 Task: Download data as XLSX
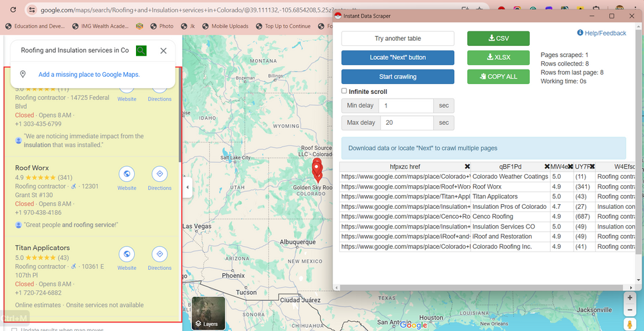498,58
